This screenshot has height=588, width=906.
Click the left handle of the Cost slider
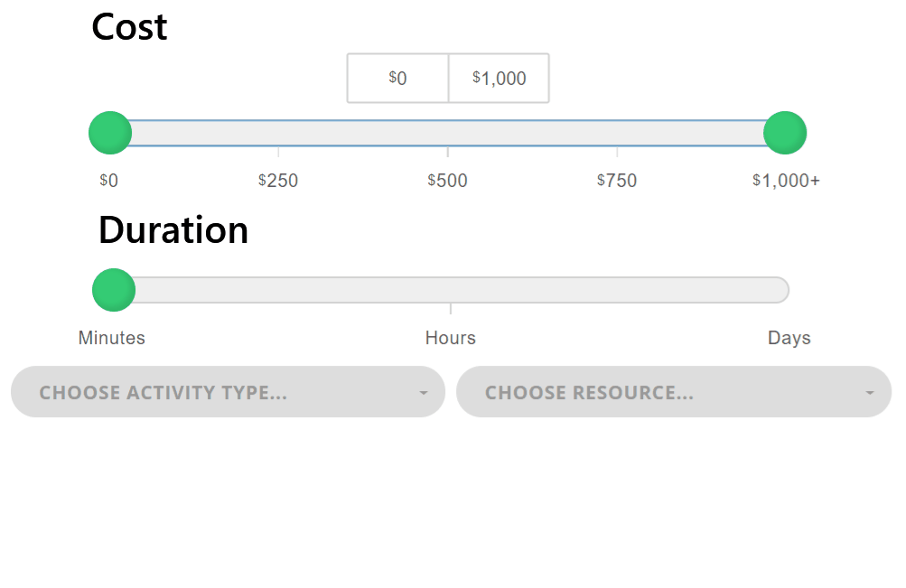[109, 132]
